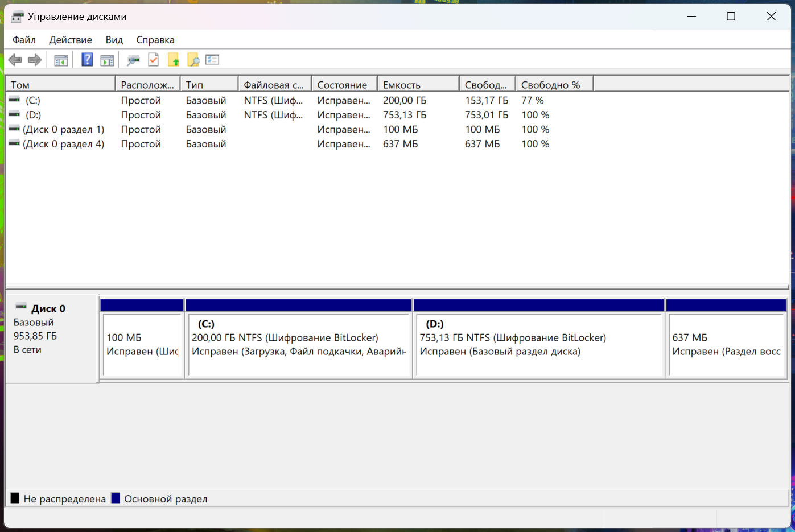Click the drive icon beside (C:) in the volume list
The width and height of the screenshot is (795, 532).
click(x=14, y=100)
